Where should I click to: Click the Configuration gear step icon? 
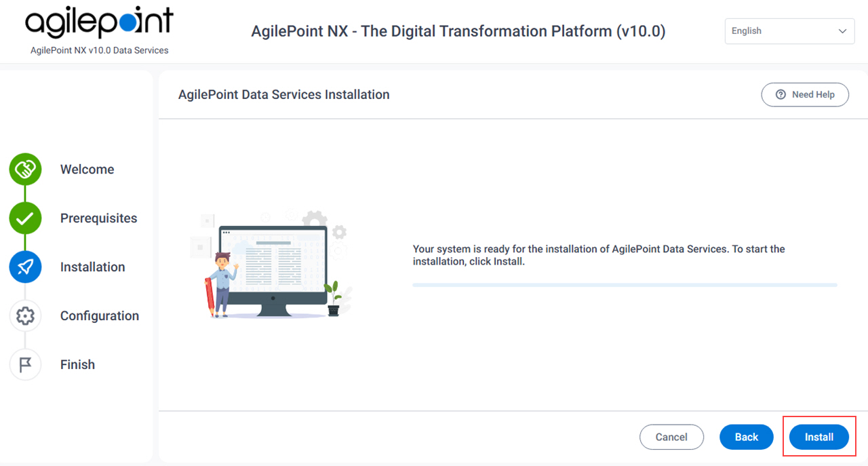(x=25, y=316)
